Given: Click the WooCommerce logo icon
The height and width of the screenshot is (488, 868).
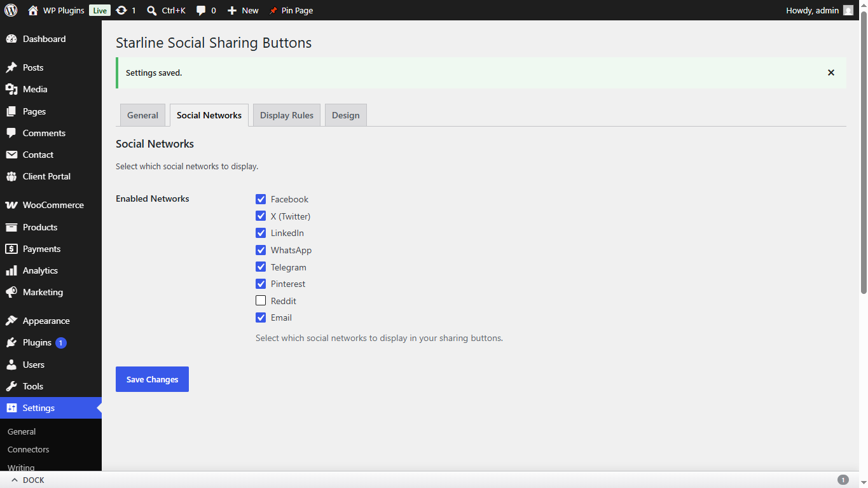Looking at the screenshot, I should (11, 205).
